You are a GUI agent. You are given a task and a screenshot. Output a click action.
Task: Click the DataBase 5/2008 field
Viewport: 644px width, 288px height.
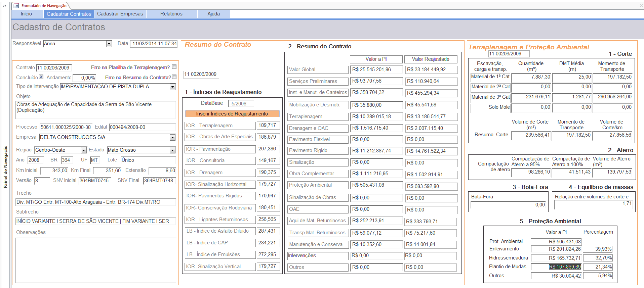coord(241,104)
